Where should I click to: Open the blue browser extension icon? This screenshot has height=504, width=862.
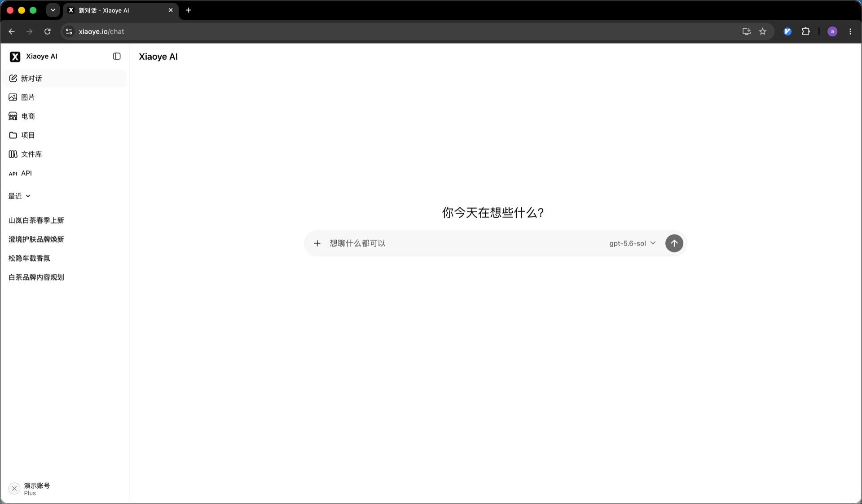point(787,31)
